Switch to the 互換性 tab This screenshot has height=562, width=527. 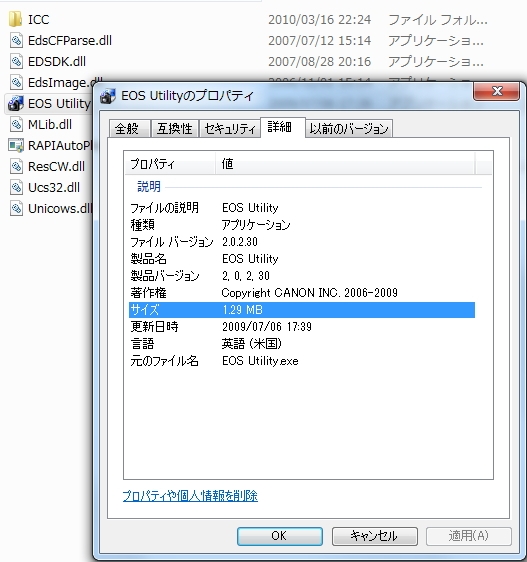(175, 128)
